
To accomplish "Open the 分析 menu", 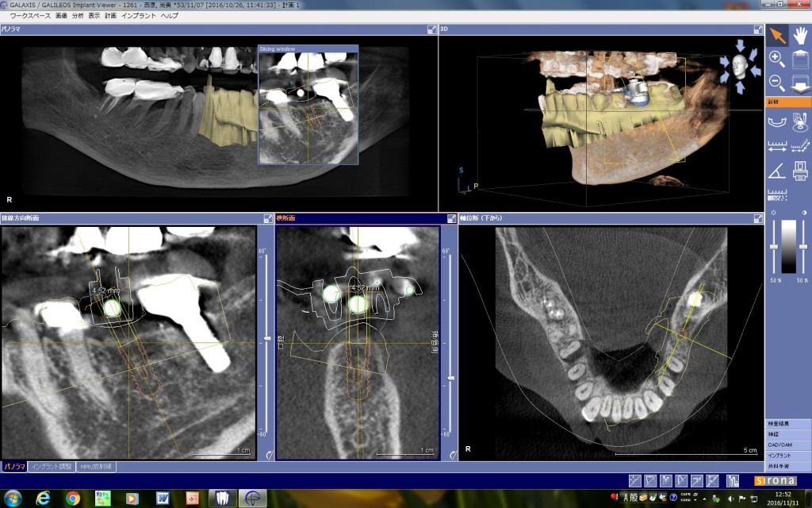I will [x=78, y=16].
